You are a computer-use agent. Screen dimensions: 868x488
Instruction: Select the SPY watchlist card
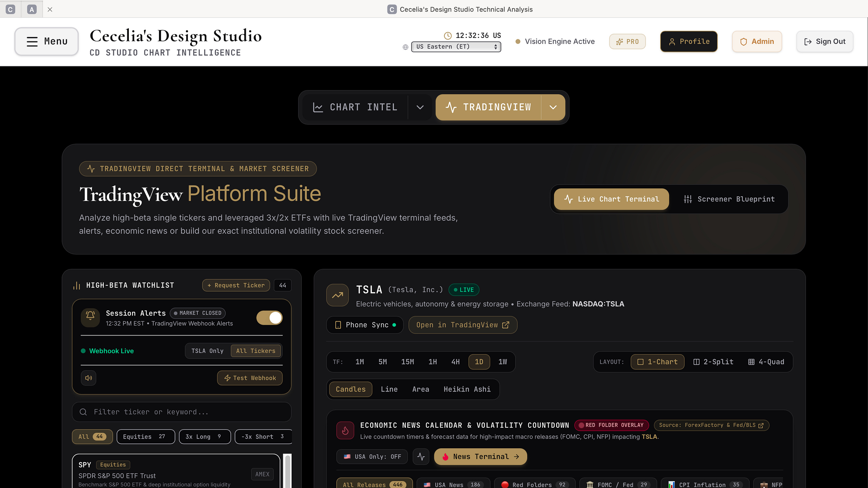coord(176,471)
